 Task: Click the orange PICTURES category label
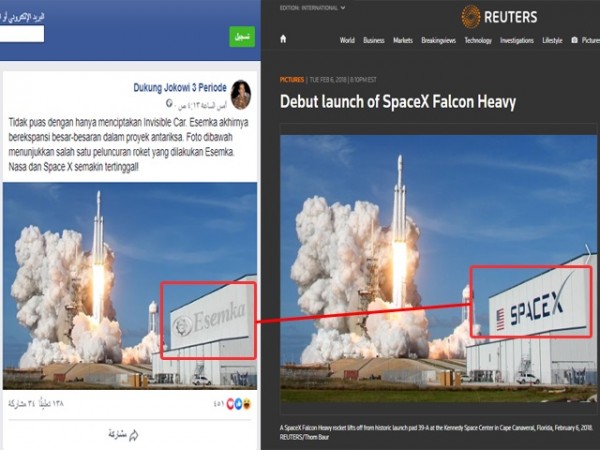click(292, 80)
